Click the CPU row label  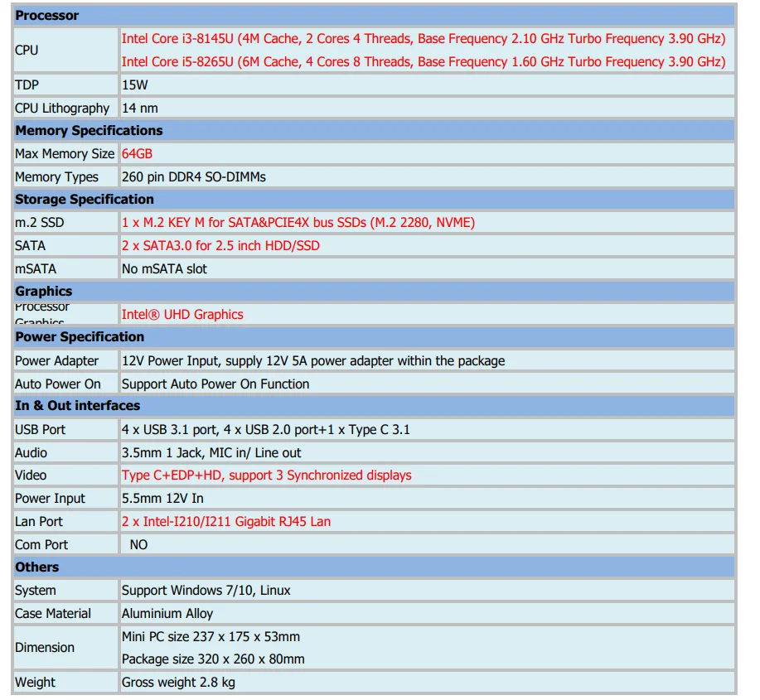(27, 51)
